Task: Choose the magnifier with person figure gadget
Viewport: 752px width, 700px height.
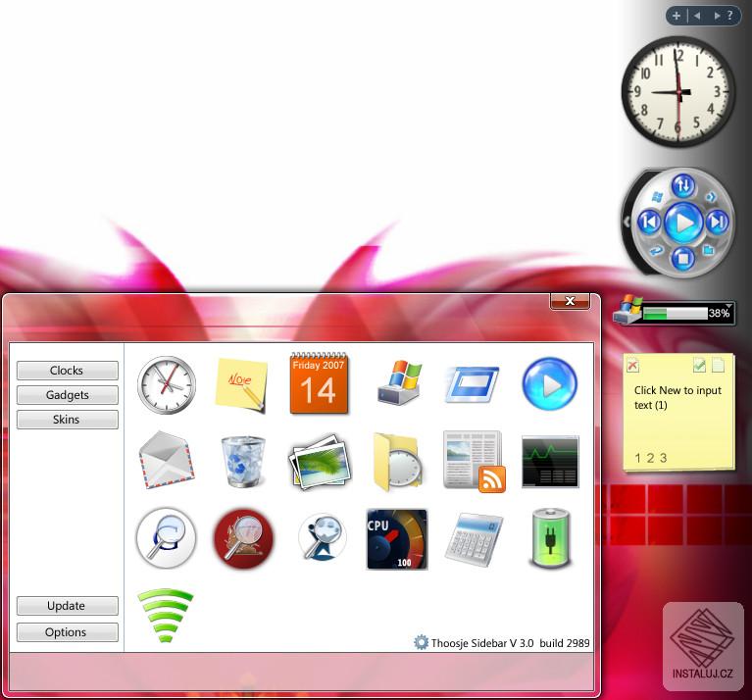Action: click(322, 537)
